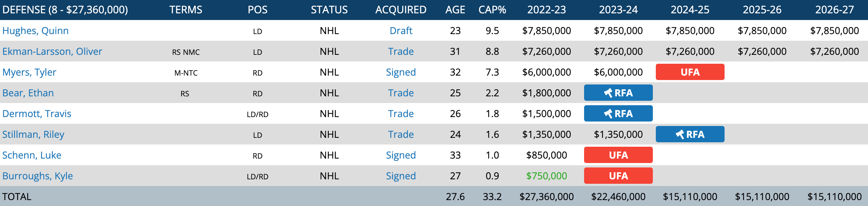Image resolution: width=868 pixels, height=206 pixels.
Task: Select Kyle Burroughs' UFA badge
Action: (618, 176)
